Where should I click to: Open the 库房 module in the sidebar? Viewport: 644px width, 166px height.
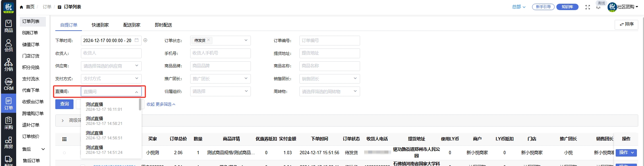pos(8,143)
